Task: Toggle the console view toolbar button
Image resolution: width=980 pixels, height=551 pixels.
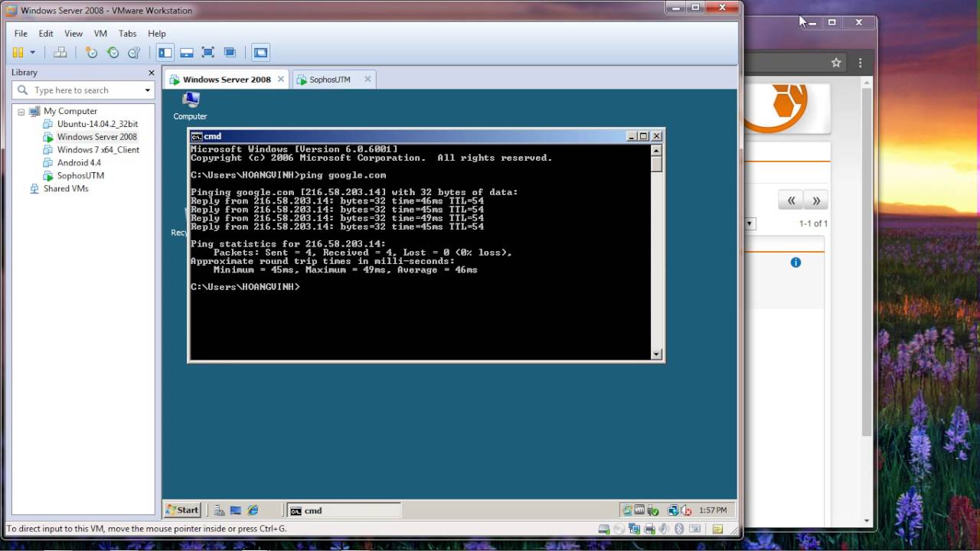Action: click(x=261, y=53)
